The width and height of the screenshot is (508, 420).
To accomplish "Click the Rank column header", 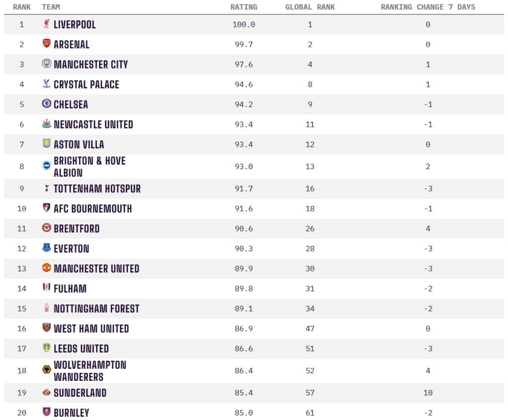I will click(22, 7).
